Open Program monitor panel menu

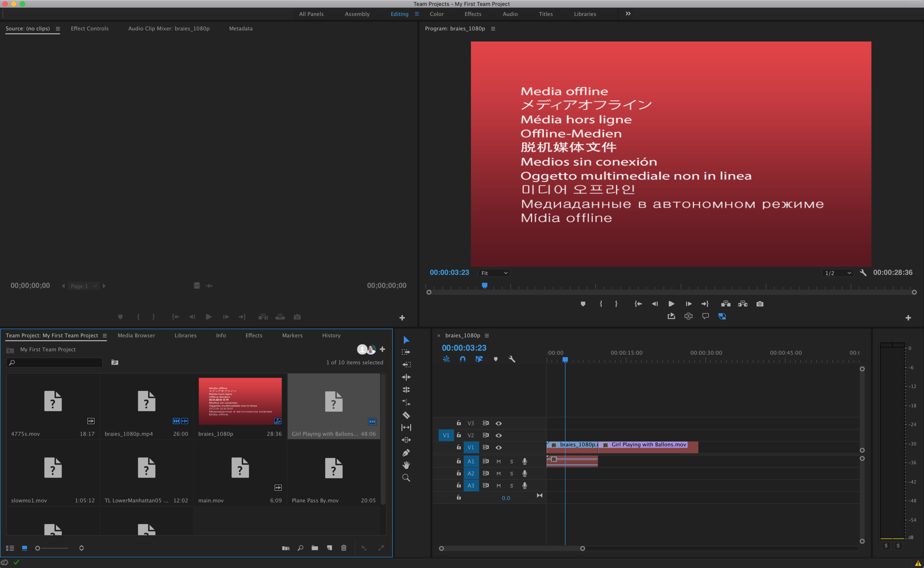493,28
